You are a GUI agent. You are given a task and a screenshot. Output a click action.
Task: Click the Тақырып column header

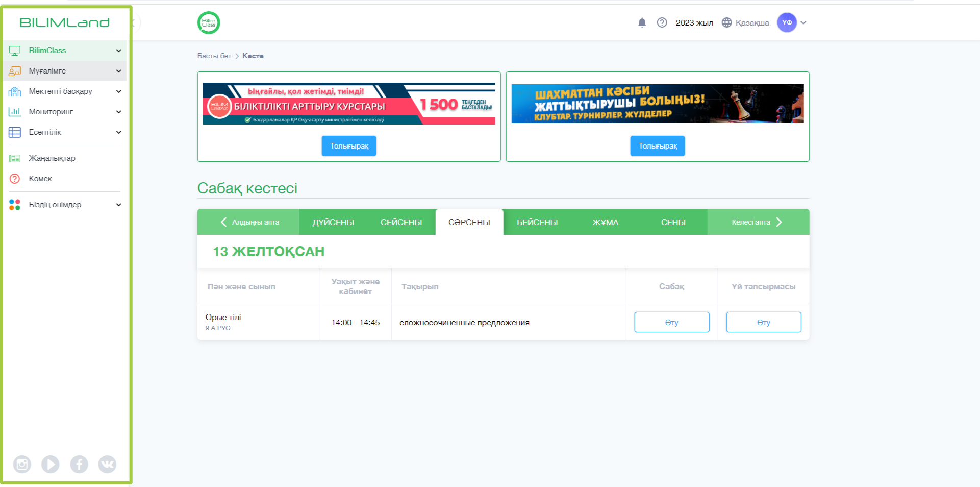(x=420, y=287)
